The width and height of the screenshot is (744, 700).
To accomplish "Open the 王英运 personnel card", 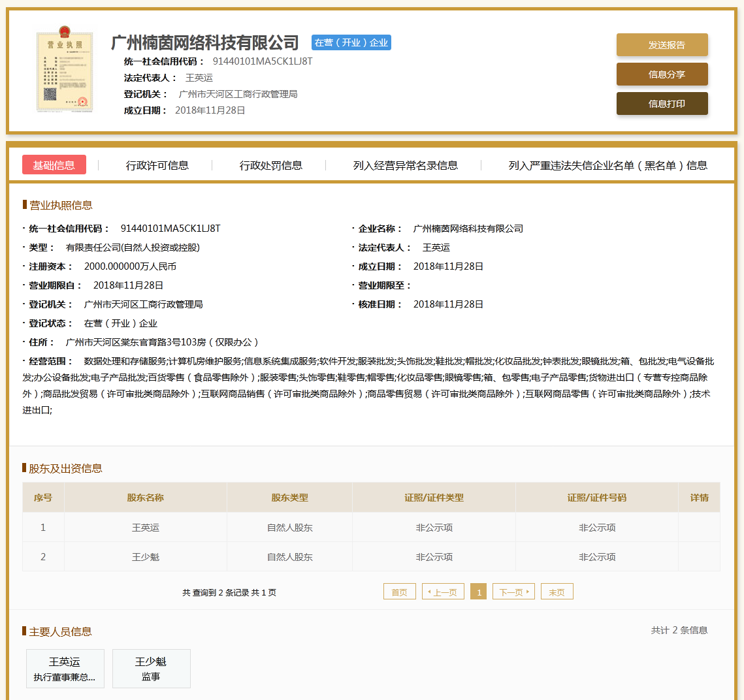I will pos(65,669).
